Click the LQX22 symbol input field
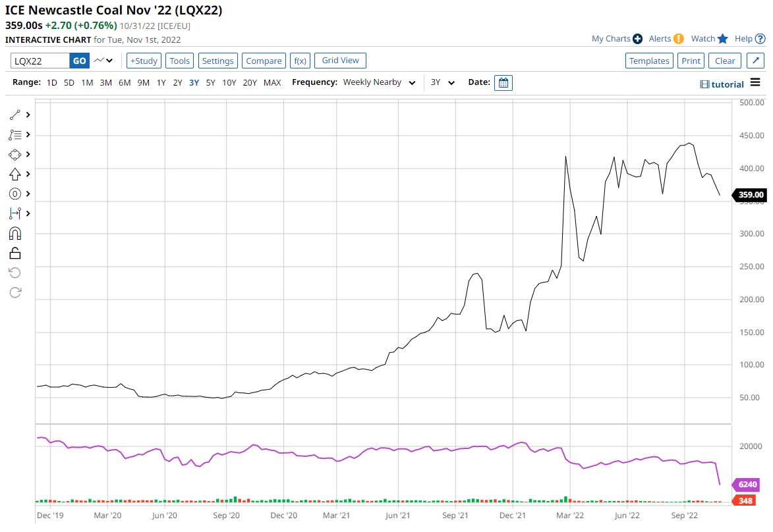 tap(40, 61)
